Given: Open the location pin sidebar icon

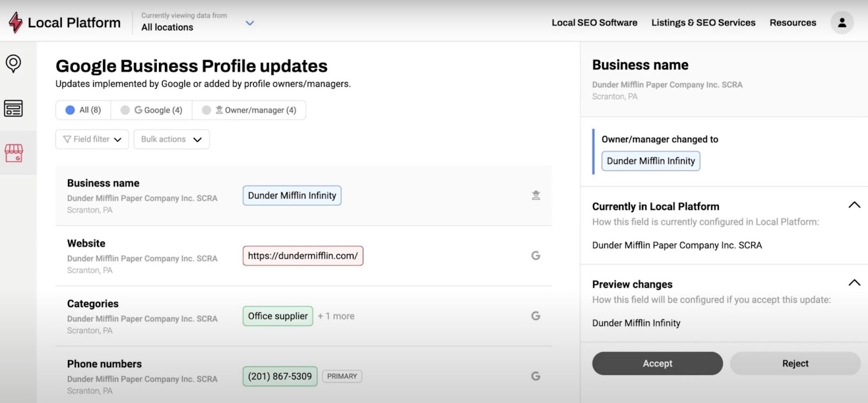Looking at the screenshot, I should (x=14, y=63).
